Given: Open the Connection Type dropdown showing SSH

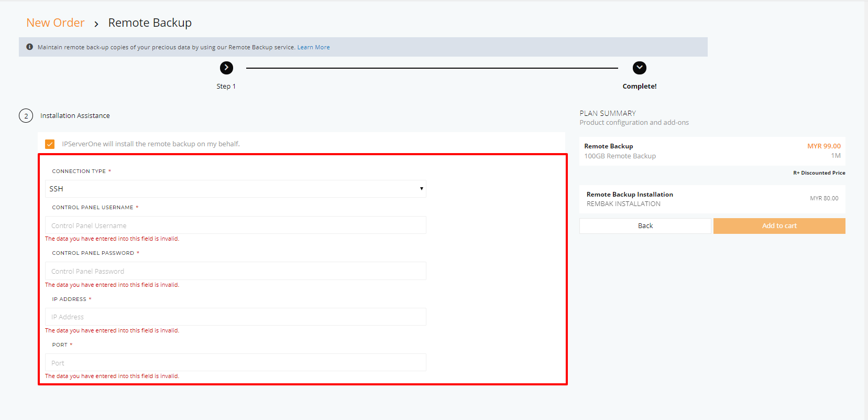Looking at the screenshot, I should click(x=236, y=189).
